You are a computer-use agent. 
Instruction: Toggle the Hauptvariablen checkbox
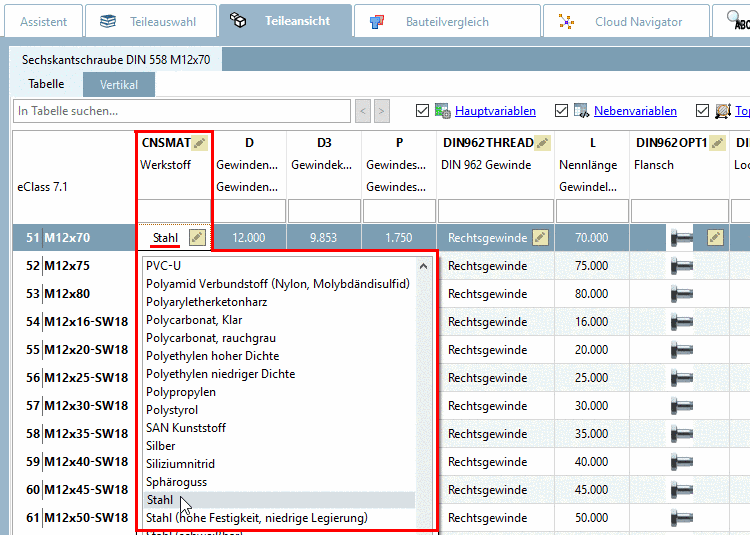[422, 110]
